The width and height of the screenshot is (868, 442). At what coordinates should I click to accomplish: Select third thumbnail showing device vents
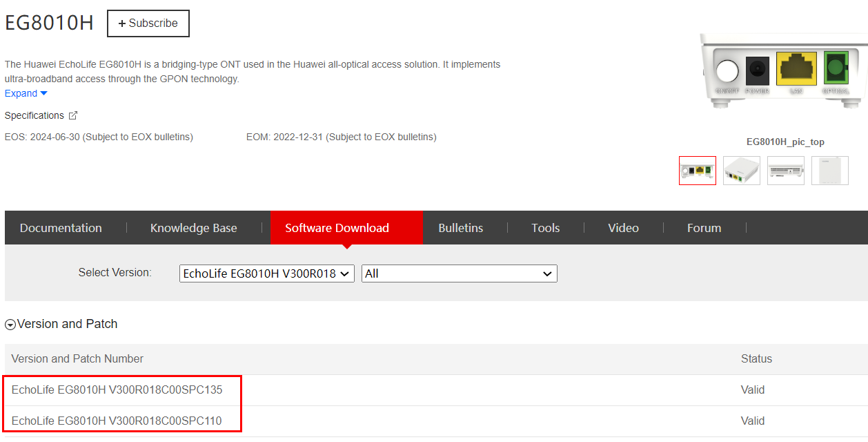[785, 171]
